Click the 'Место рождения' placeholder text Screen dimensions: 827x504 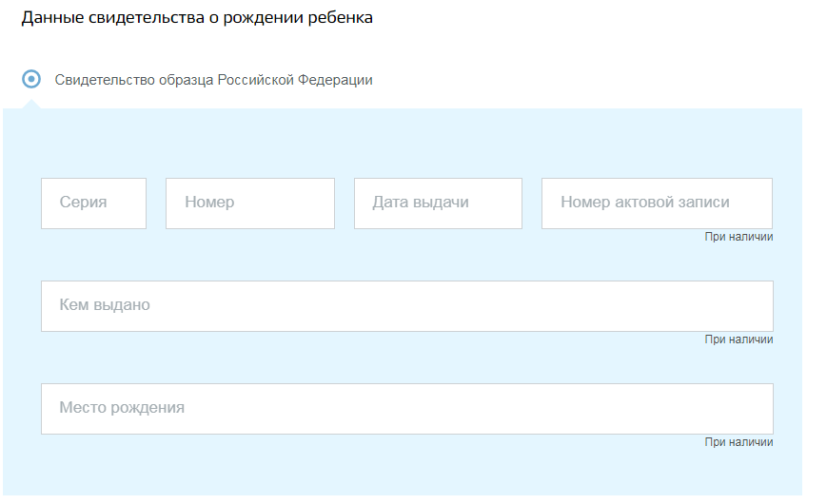[122, 408]
